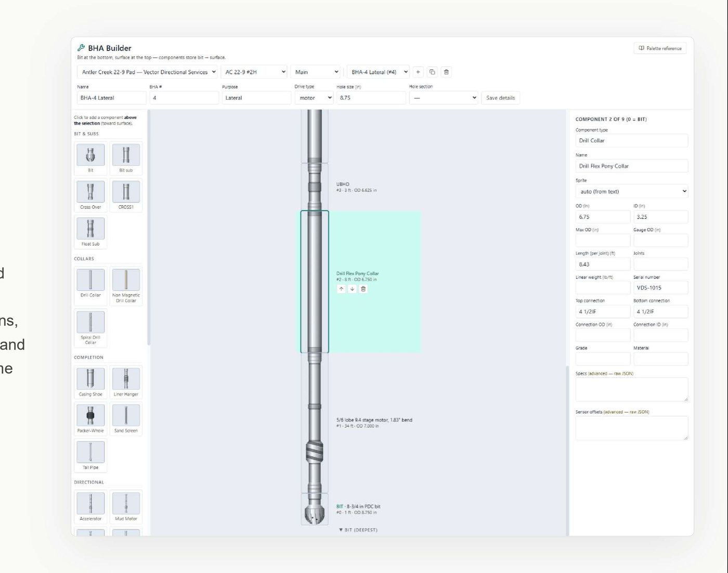The width and height of the screenshot is (728, 573).
Task: Edit the OD (in) field
Action: tap(603, 217)
